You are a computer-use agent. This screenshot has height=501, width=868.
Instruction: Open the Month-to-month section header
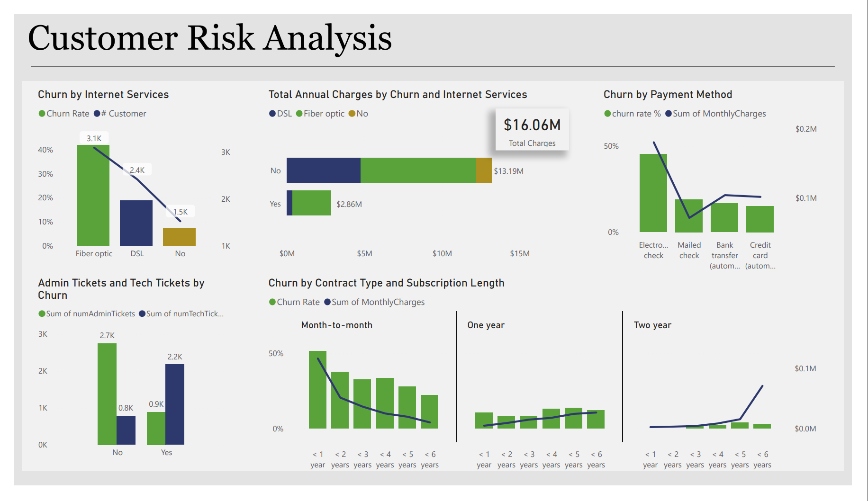pos(336,325)
